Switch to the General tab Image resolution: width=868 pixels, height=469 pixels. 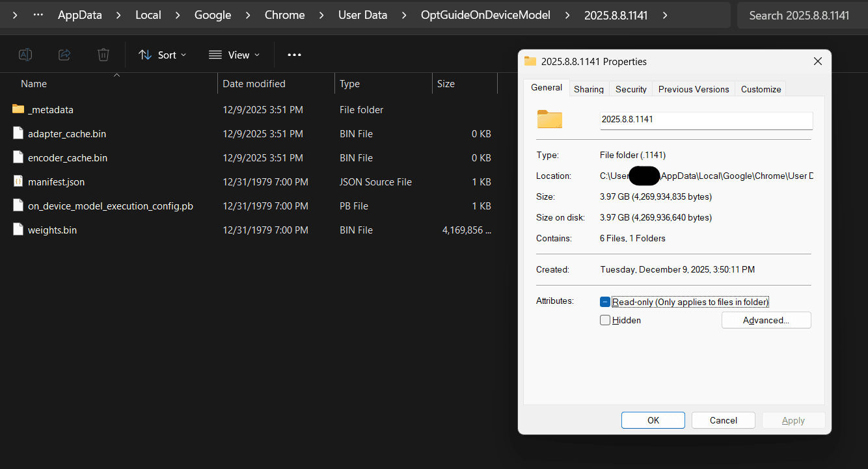click(x=547, y=88)
